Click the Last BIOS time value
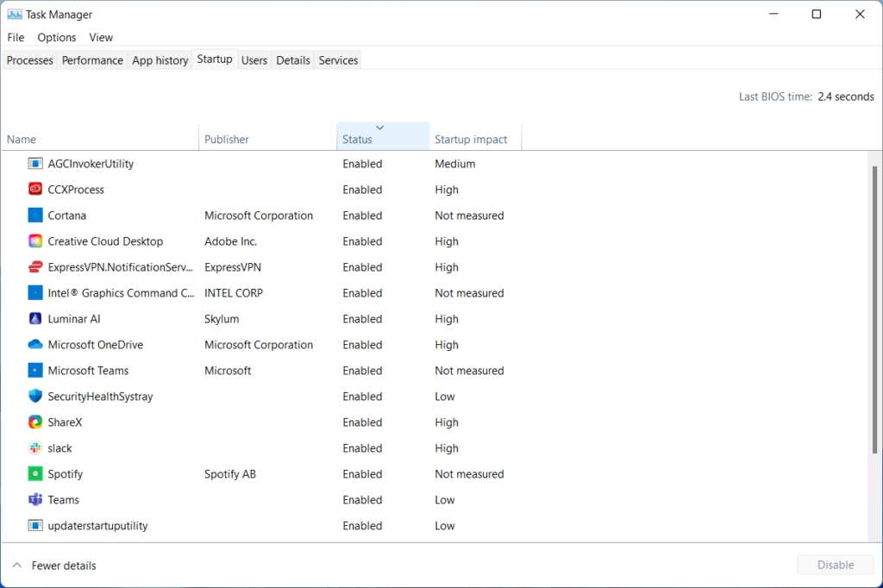Image resolution: width=883 pixels, height=588 pixels. (846, 97)
